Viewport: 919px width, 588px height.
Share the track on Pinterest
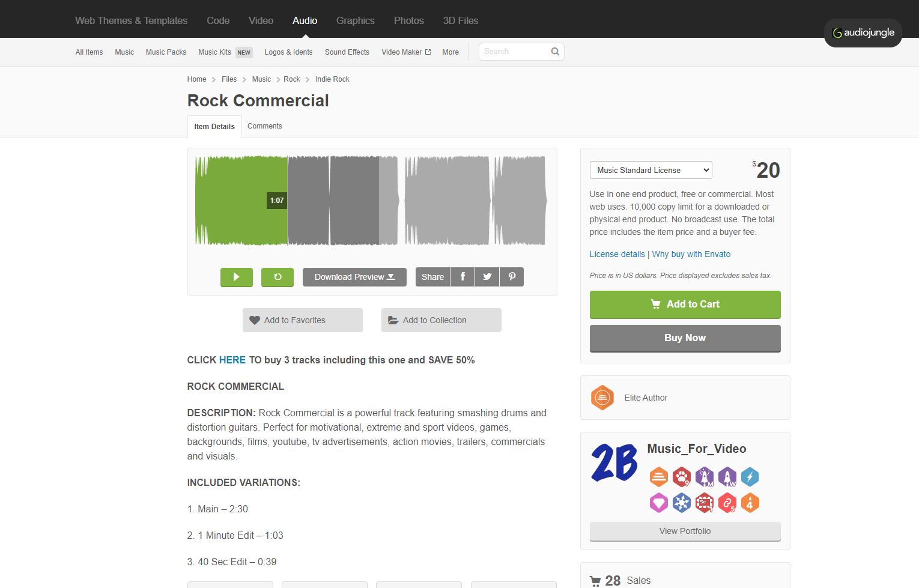512,277
